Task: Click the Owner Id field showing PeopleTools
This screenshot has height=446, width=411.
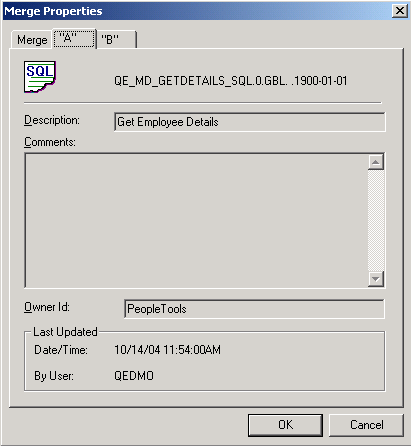Action: (254, 309)
